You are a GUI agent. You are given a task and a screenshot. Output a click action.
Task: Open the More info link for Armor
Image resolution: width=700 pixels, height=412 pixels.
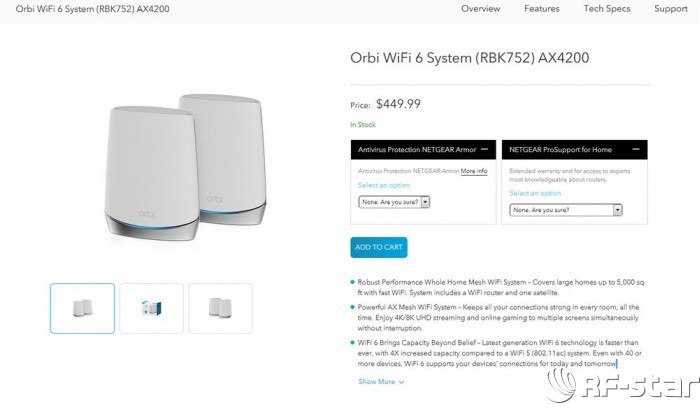click(x=474, y=171)
